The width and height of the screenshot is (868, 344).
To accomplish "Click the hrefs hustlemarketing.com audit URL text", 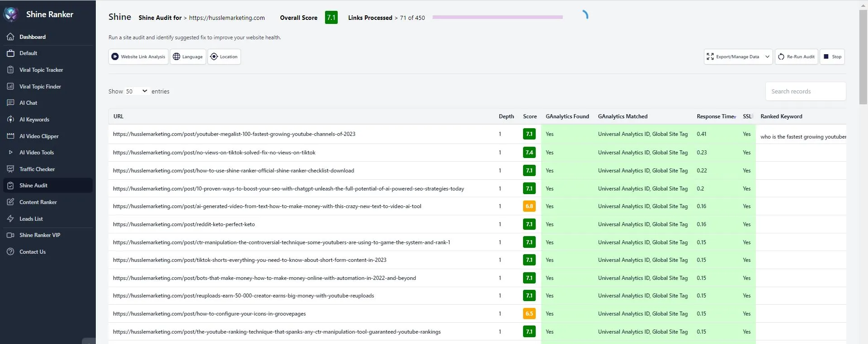I will 227,18.
